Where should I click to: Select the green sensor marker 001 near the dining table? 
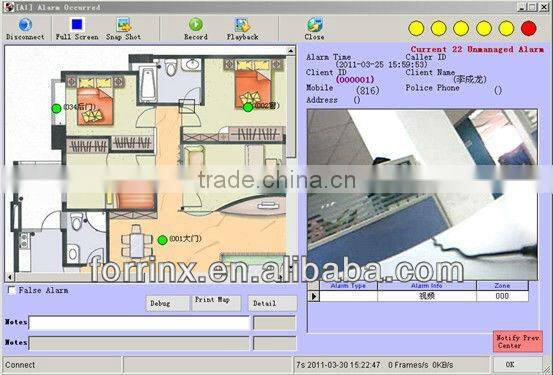point(162,240)
